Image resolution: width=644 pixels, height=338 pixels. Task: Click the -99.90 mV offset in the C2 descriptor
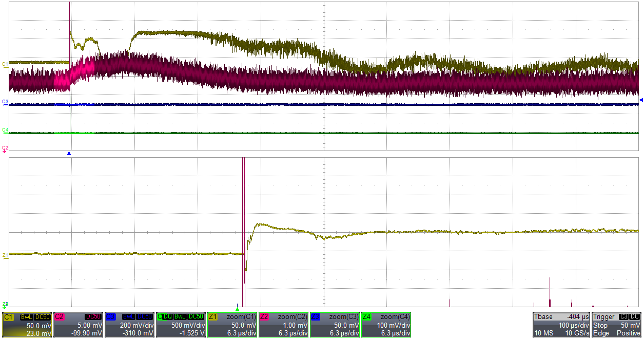(x=86, y=333)
